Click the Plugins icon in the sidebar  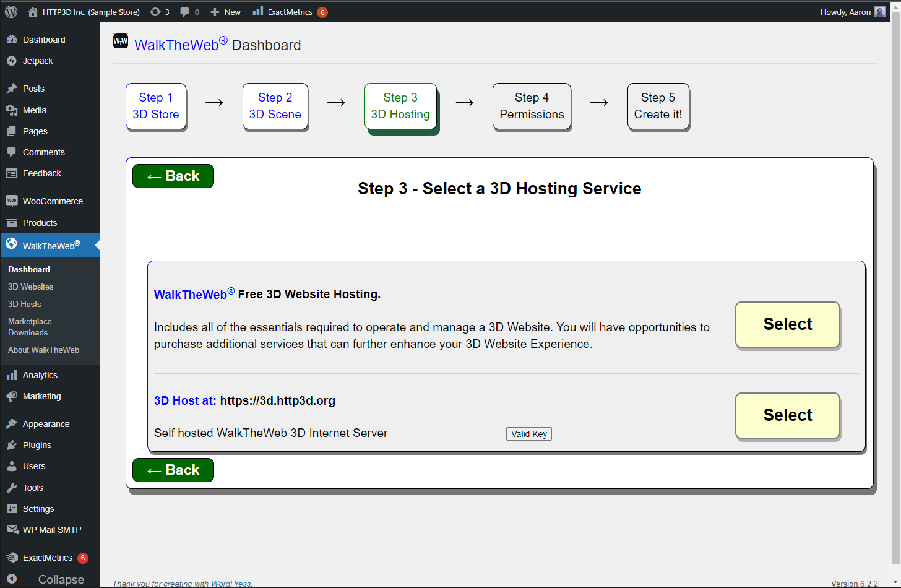[x=12, y=445]
